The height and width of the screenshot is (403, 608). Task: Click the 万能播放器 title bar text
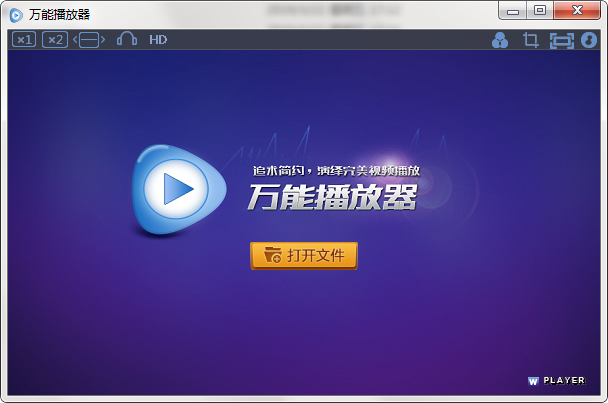(x=59, y=13)
